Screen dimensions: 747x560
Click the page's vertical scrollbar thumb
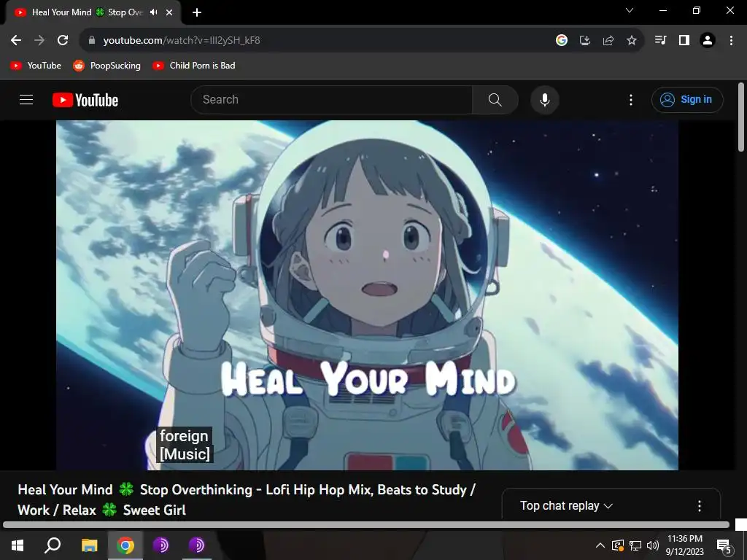click(x=741, y=117)
